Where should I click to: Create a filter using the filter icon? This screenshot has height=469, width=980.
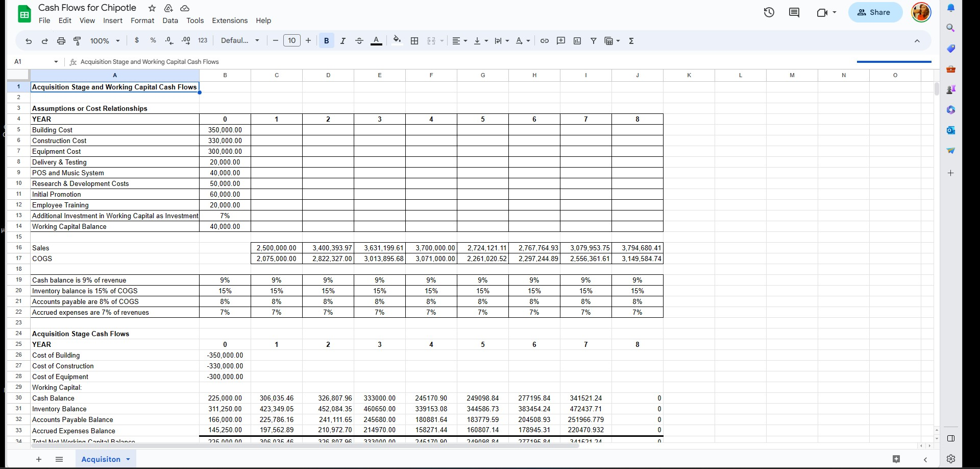pyautogui.click(x=593, y=41)
